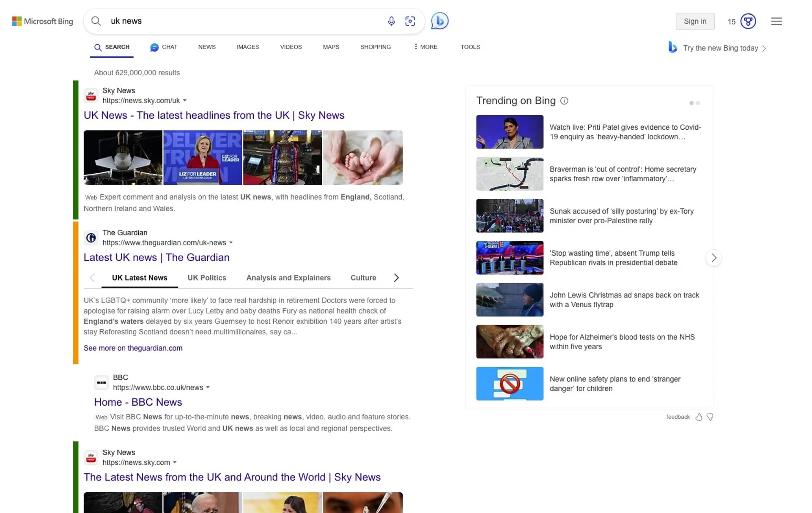Open UK News latest headlines Sky News link
Screen dimensions: 812x513
pyautogui.click(x=214, y=115)
